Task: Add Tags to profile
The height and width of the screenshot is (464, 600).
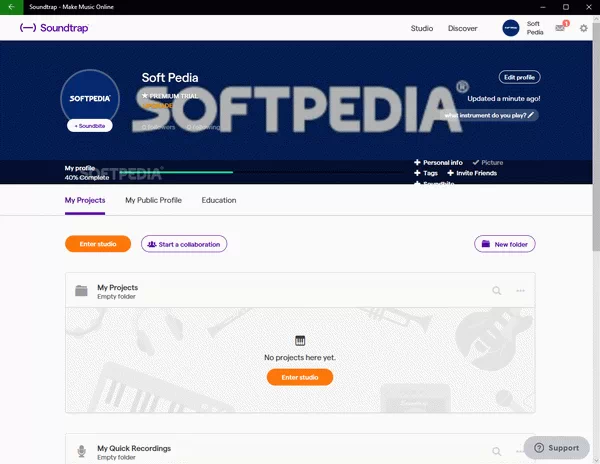Action: [x=426, y=173]
